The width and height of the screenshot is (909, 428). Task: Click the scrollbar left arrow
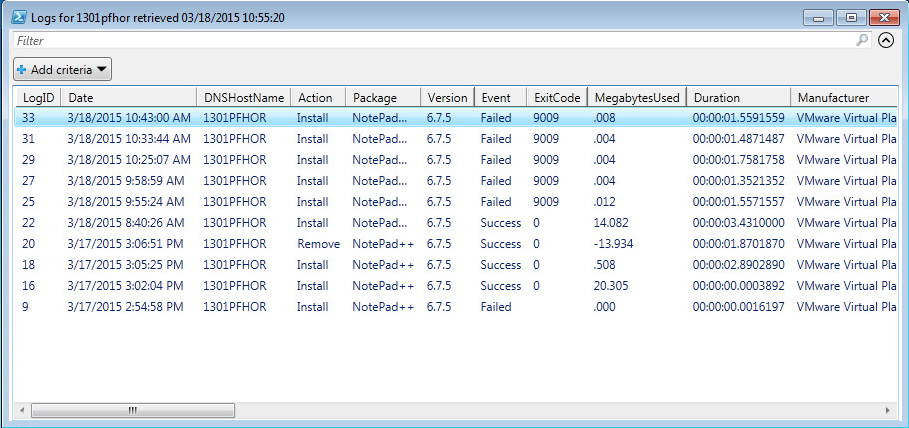point(21,411)
